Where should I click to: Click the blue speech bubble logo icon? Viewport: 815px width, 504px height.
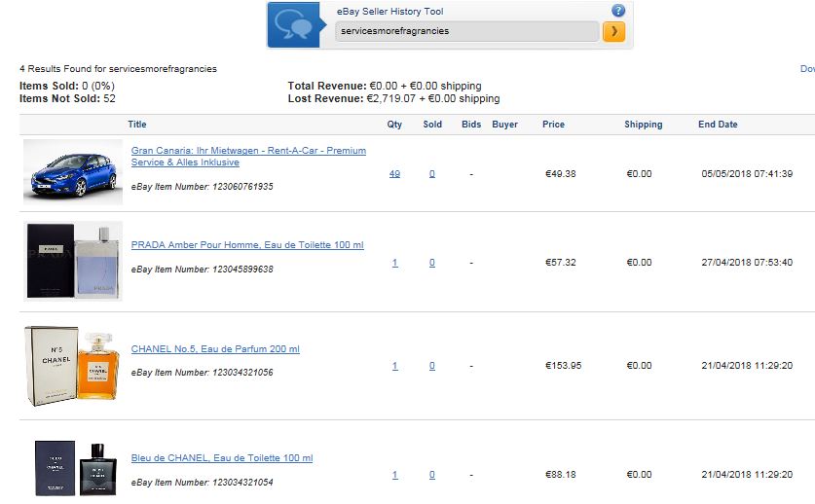pos(294,25)
